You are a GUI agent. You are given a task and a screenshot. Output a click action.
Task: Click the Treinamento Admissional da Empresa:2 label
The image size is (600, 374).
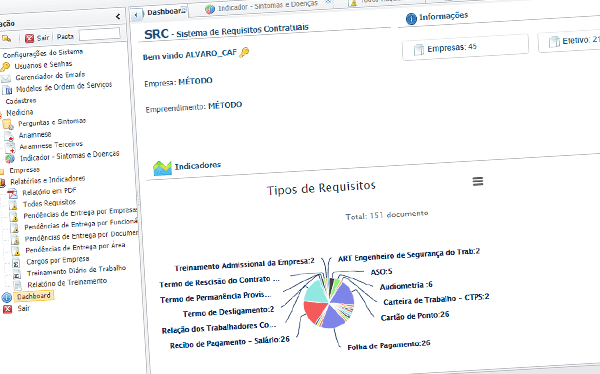click(x=245, y=264)
